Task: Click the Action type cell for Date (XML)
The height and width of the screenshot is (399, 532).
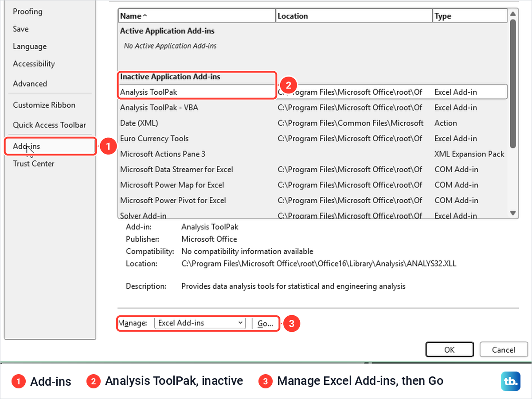Action: (446, 123)
